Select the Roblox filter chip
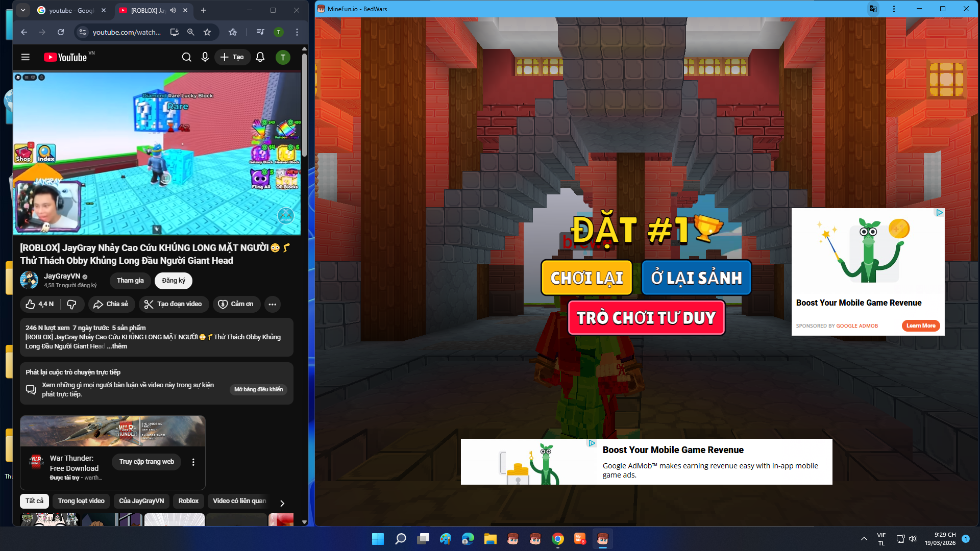The image size is (980, 551). 188,501
